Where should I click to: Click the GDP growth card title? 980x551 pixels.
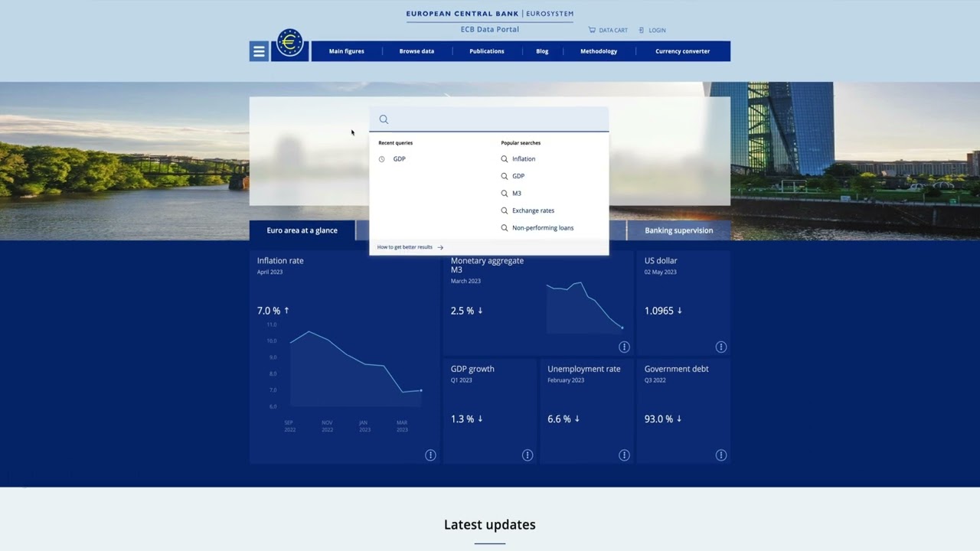coord(472,369)
